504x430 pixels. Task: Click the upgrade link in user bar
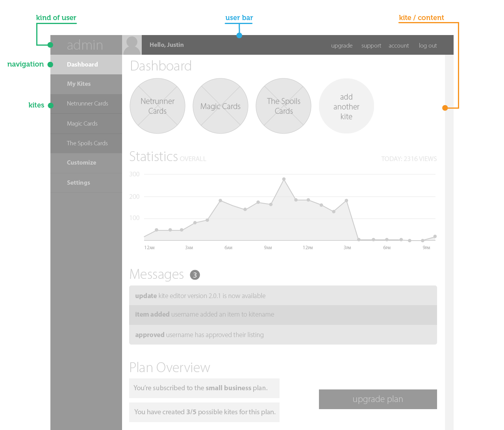pos(342,46)
